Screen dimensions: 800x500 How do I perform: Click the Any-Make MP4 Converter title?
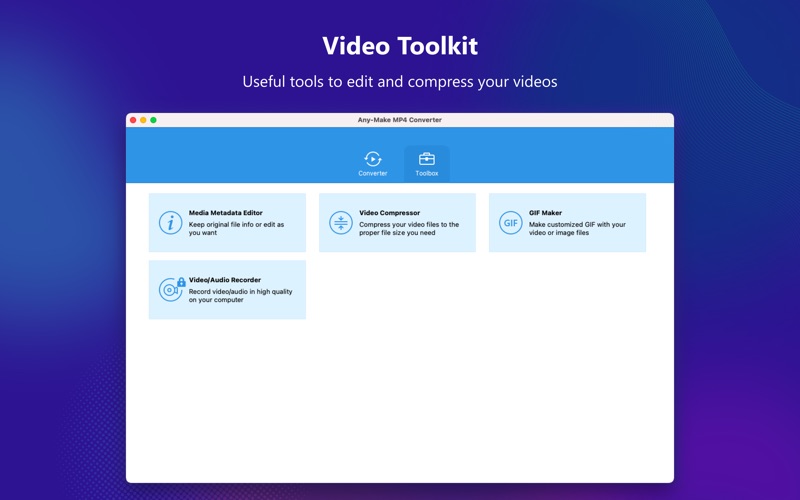[399, 120]
